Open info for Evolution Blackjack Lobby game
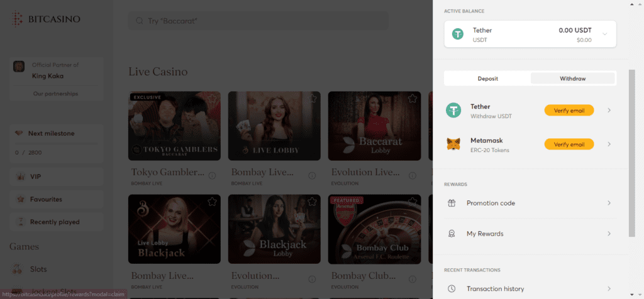Screen dimensions: 644x299 click(312, 279)
